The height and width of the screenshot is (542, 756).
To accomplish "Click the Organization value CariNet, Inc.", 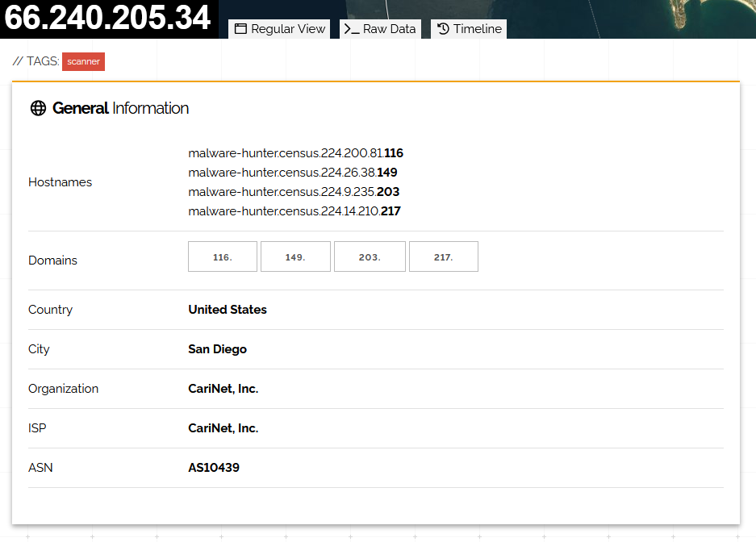I will [223, 388].
